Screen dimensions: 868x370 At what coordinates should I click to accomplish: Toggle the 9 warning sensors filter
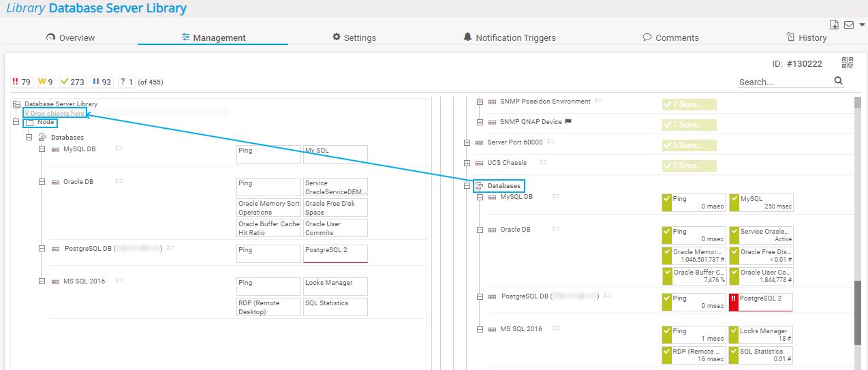pos(46,82)
